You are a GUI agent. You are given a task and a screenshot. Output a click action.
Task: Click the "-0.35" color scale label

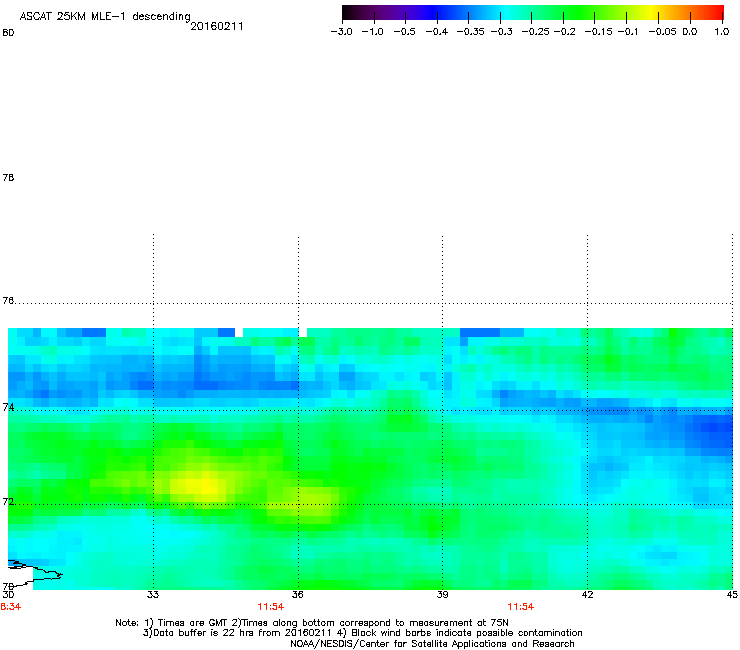point(470,32)
